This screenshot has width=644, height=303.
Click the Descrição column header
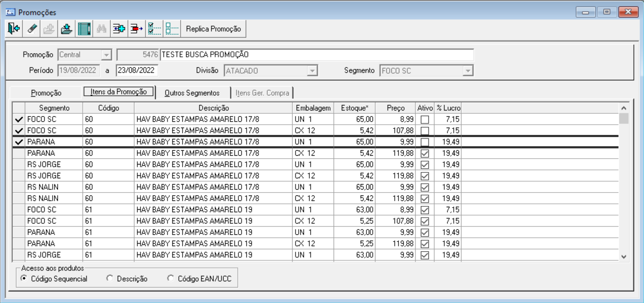pyautogui.click(x=214, y=108)
